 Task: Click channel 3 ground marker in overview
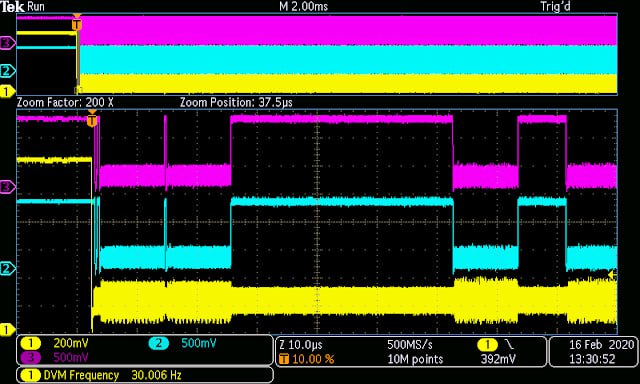7,42
